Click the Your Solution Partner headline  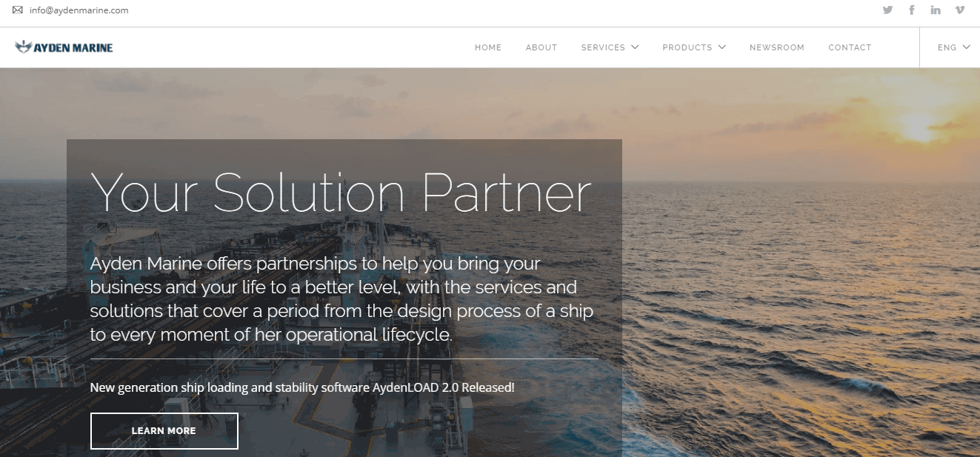(341, 193)
